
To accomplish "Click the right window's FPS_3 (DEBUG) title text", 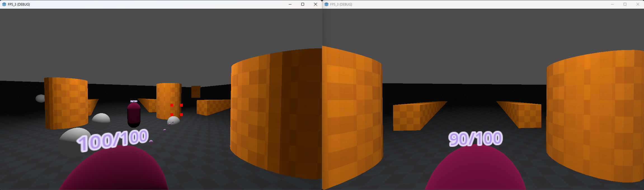I will pyautogui.click(x=341, y=4).
